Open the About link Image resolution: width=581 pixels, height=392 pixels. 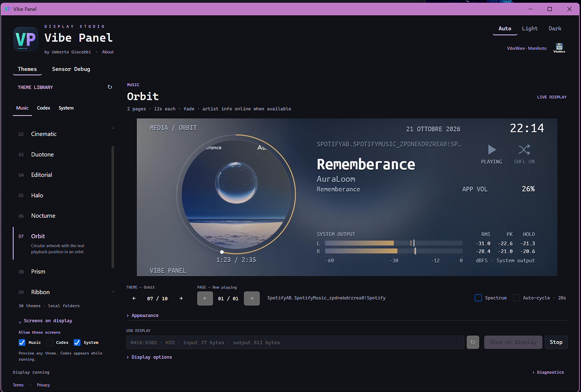point(108,52)
